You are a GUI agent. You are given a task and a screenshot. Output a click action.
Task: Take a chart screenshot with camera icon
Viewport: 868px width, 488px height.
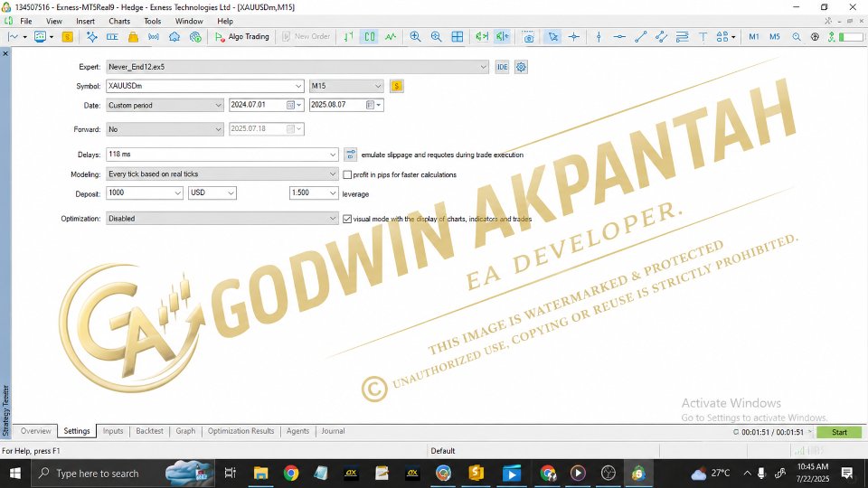pyautogui.click(x=529, y=36)
